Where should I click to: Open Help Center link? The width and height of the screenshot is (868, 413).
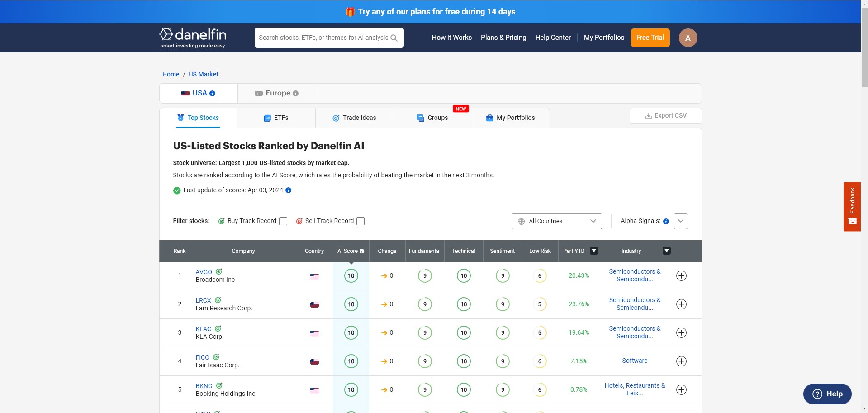pos(553,38)
